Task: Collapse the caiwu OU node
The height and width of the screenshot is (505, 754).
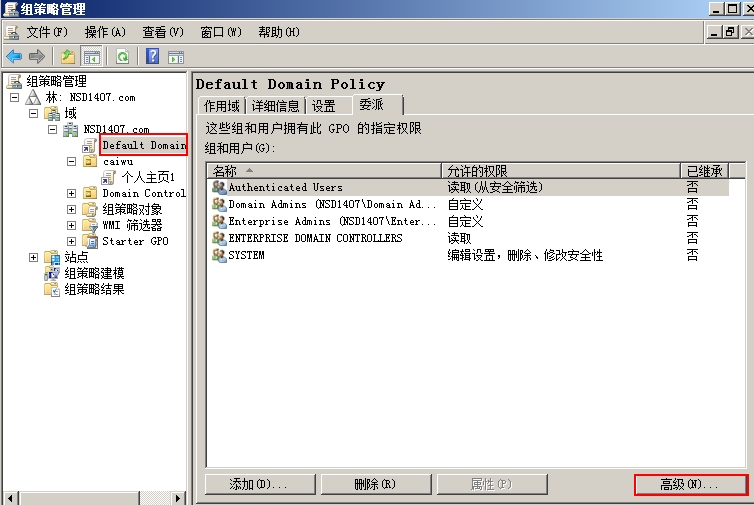Action: (x=71, y=162)
